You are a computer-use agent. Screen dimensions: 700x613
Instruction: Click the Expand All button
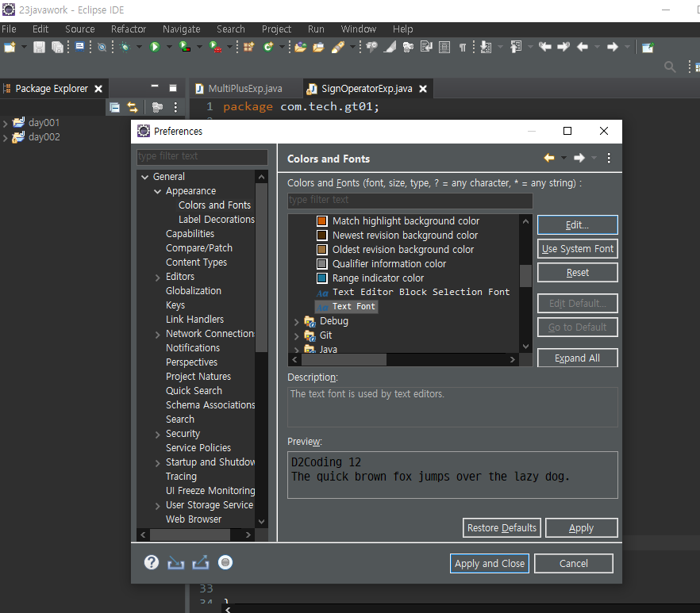point(577,358)
